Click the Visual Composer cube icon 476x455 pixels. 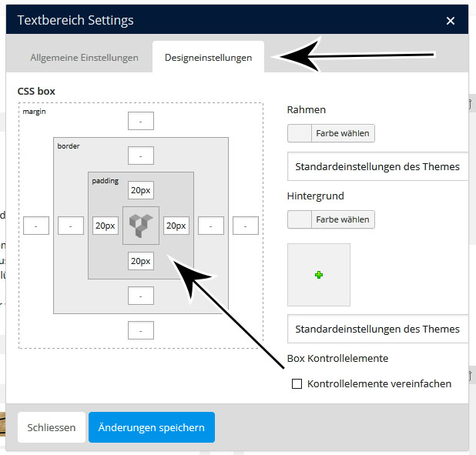(x=141, y=226)
